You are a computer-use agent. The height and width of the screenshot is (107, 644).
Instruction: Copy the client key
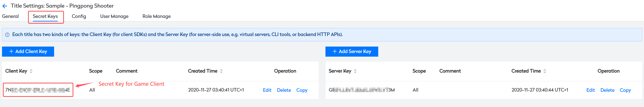point(302,90)
